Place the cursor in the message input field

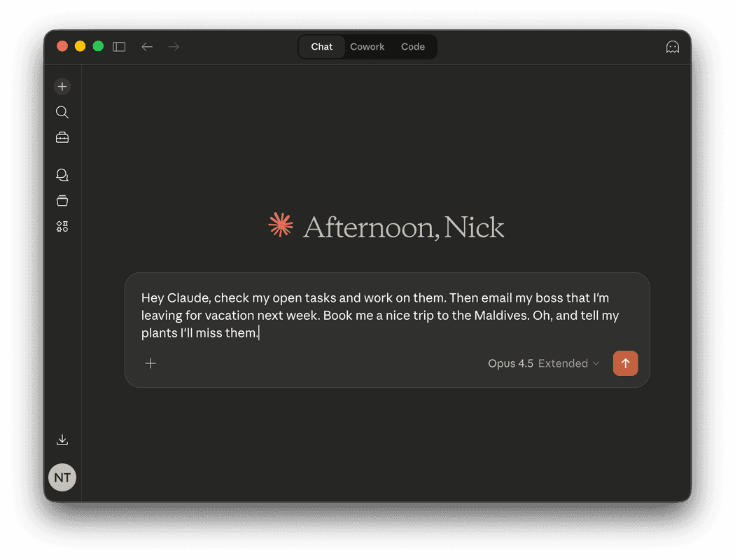(385, 315)
